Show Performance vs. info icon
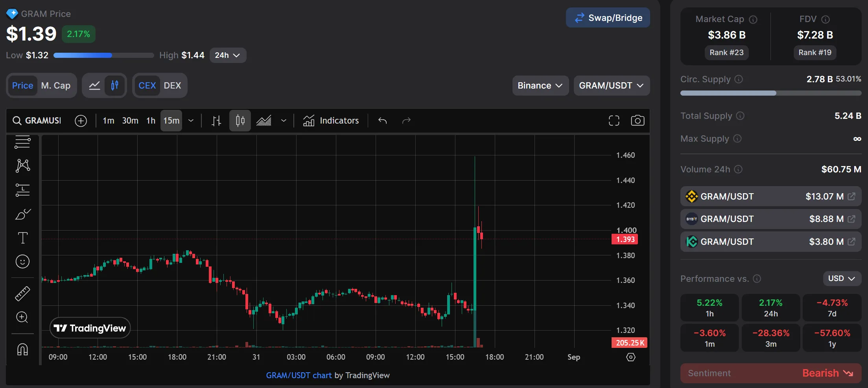The width and height of the screenshot is (868, 388). tap(757, 279)
